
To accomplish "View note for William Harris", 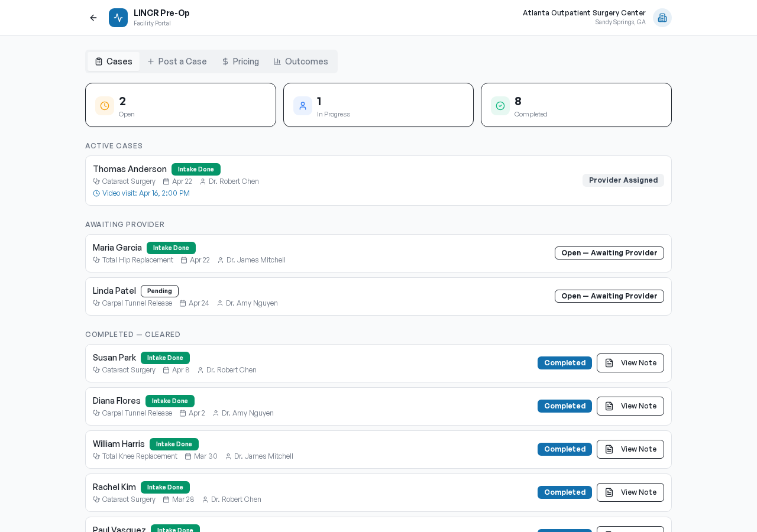I will (630, 449).
